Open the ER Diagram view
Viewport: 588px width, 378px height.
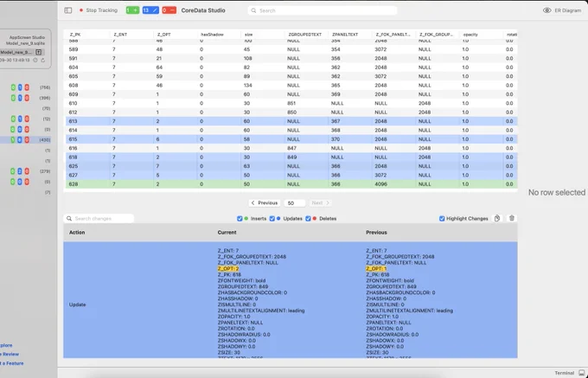pyautogui.click(x=562, y=10)
